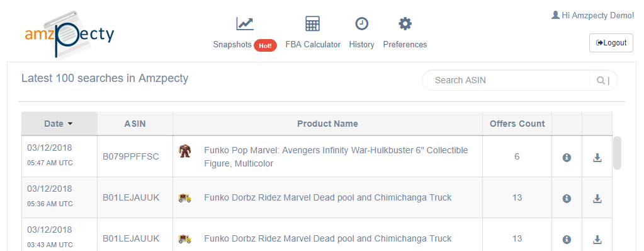Click the table's vertical scrollbar
Image resolution: width=644 pixels, height=251 pixels.
tap(617, 153)
